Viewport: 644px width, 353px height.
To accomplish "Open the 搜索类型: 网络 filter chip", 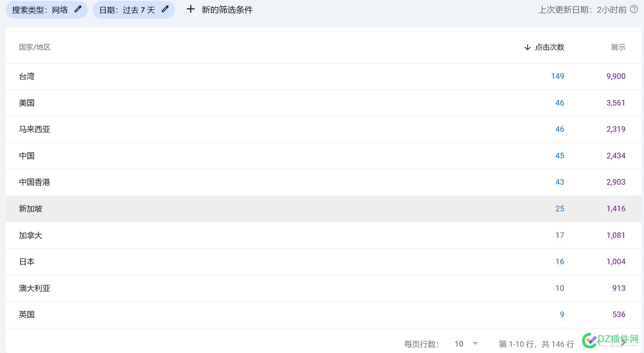I will click(46, 10).
